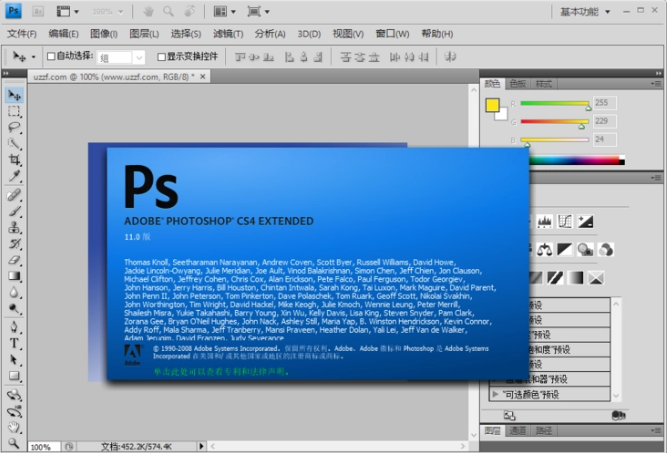Click the Threshold adjustment icon
This screenshot has width=668, height=453.
pyautogui.click(x=555, y=278)
